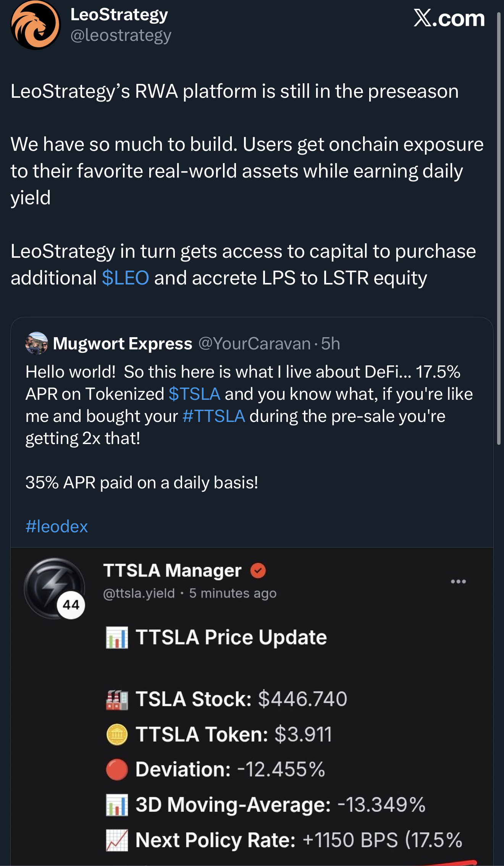Image resolution: width=504 pixels, height=866 pixels.
Task: Tap the factory icon beside TSLA Stock
Action: pyautogui.click(x=117, y=700)
